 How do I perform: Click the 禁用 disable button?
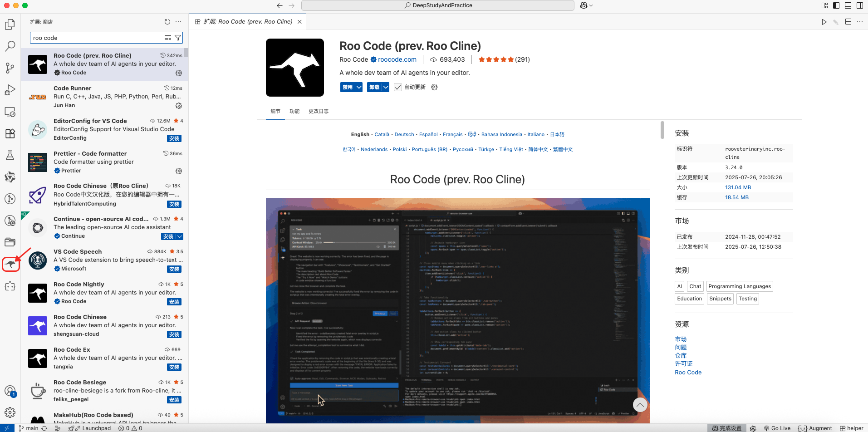[348, 87]
